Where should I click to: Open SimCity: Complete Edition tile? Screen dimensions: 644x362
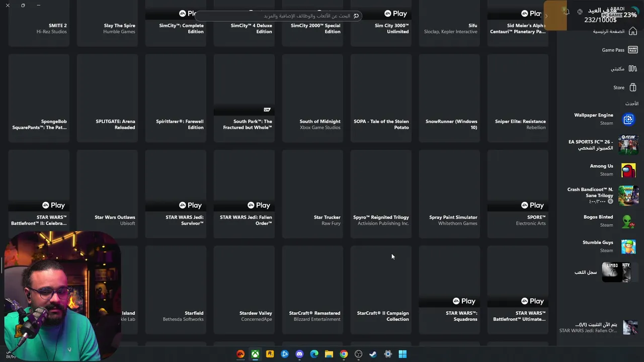[x=176, y=23]
